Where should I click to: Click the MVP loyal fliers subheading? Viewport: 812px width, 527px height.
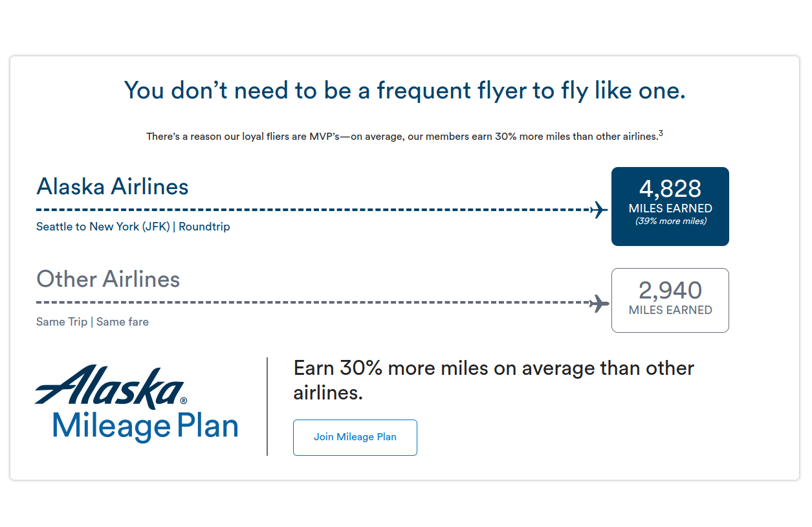pos(402,137)
